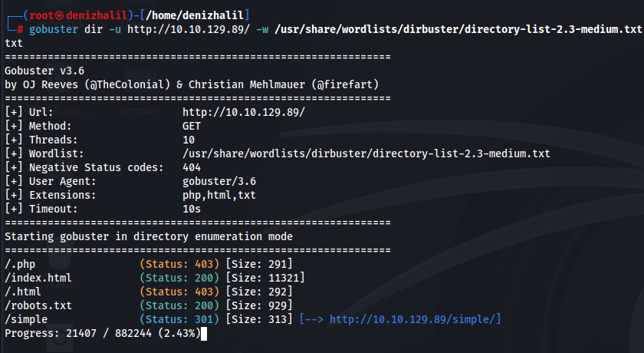Viewport: 644px width, 353px height.
Task: Open the http://10.10.129.89/simple/ redirect link
Action: tap(415, 319)
